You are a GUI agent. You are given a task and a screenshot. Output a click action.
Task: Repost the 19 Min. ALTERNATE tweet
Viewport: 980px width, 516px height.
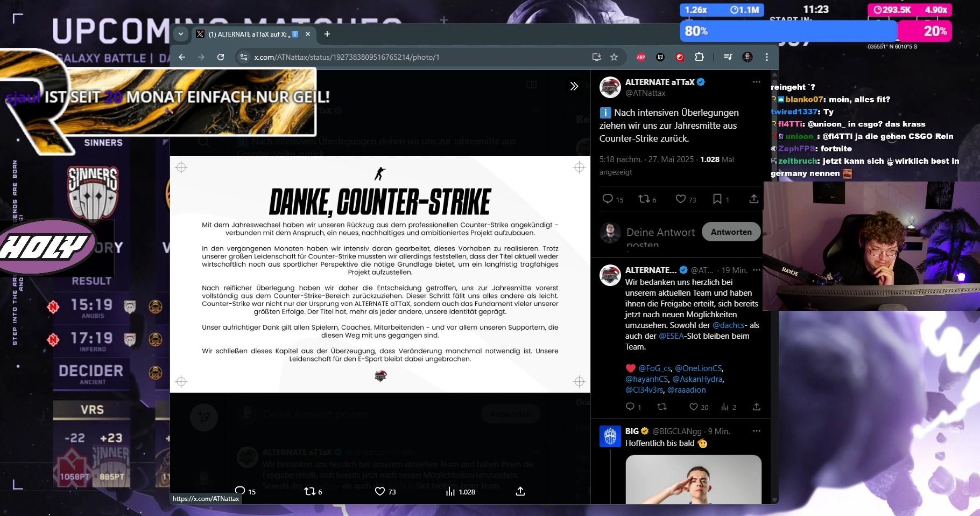(662, 407)
